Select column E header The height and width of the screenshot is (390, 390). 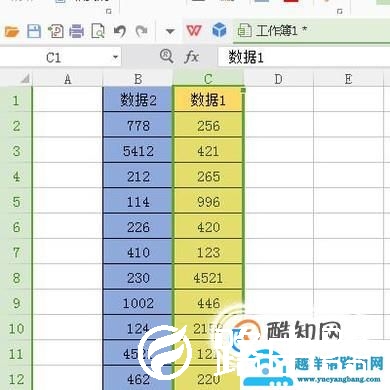(348, 79)
